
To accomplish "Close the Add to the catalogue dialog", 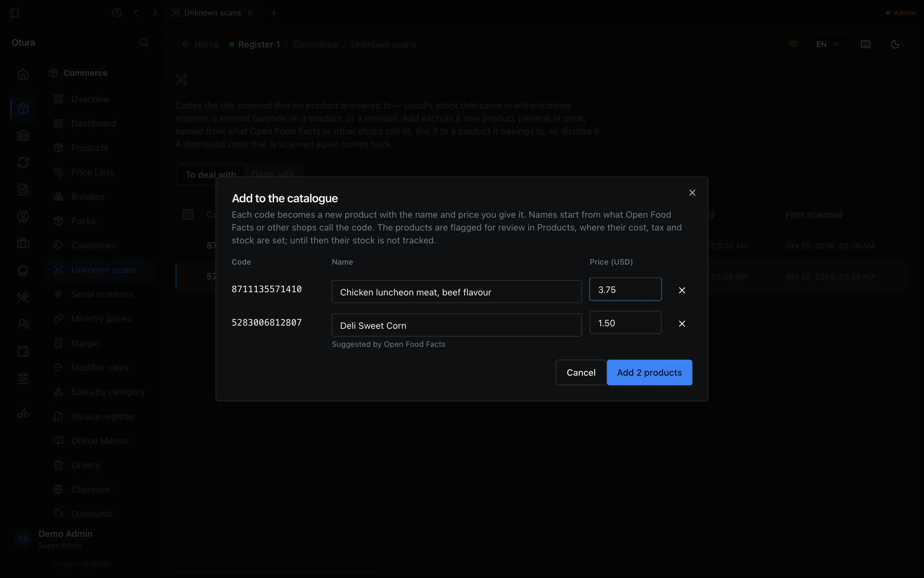I will point(692,193).
